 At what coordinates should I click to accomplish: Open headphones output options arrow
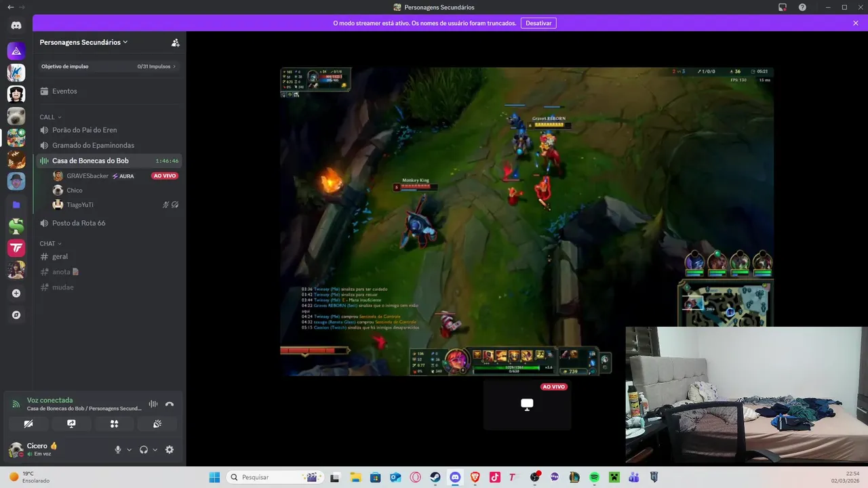(155, 449)
